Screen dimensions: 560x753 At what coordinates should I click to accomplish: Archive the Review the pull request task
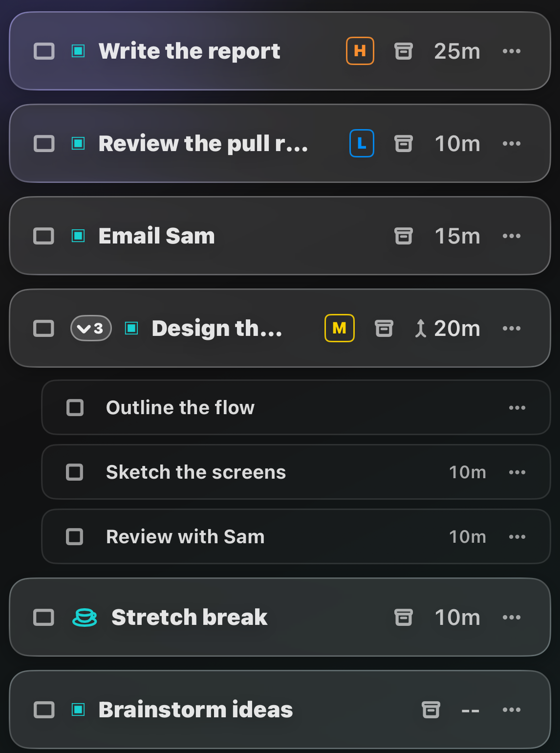pos(404,143)
